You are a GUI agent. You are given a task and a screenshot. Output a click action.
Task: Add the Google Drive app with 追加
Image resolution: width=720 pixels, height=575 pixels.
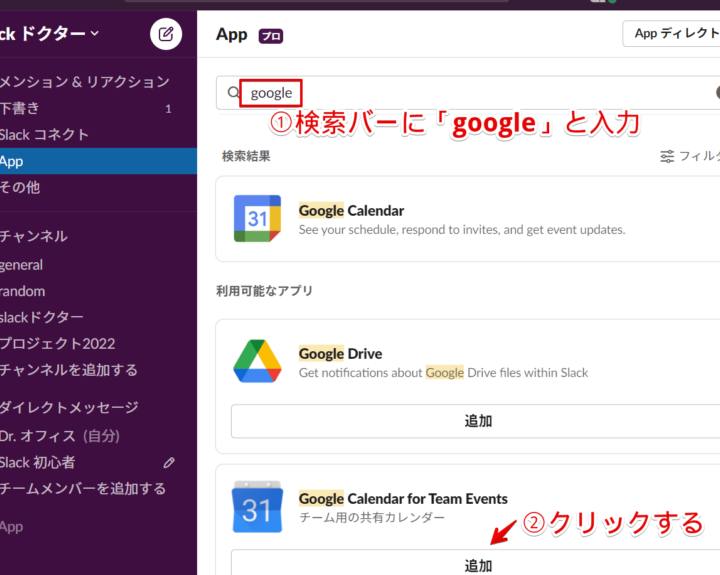coord(476,421)
